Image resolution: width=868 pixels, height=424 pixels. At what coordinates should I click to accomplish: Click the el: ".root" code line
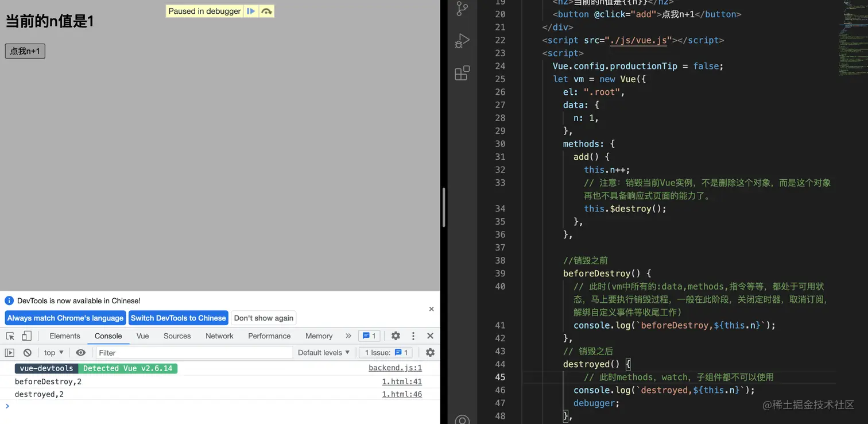594,92
